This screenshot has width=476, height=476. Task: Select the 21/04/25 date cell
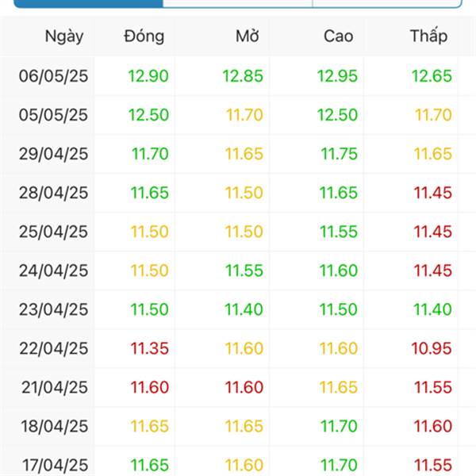coord(55,387)
